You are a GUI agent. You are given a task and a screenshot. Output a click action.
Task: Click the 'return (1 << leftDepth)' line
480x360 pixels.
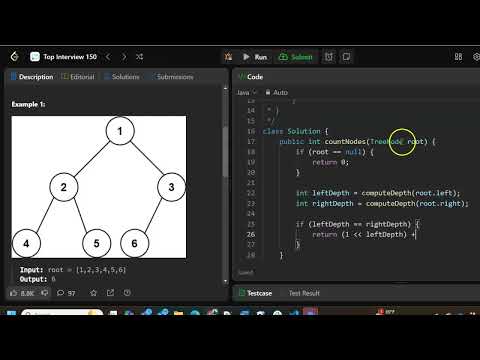pyautogui.click(x=364, y=234)
